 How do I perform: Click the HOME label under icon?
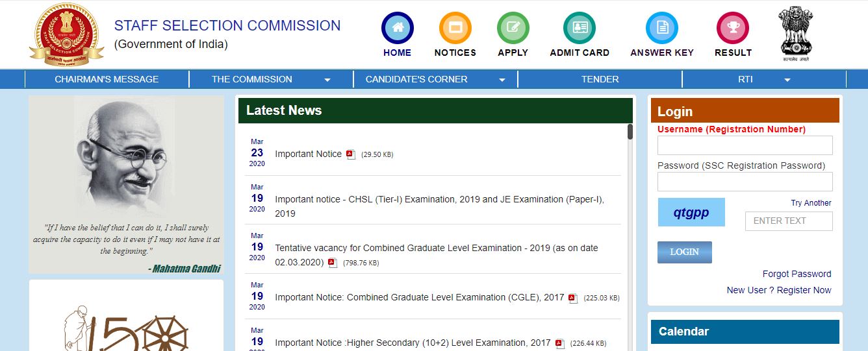pos(397,53)
